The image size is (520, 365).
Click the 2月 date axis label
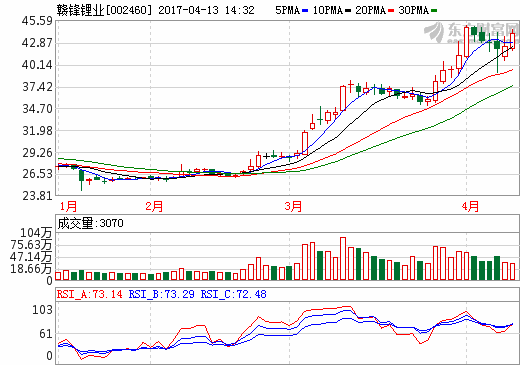pos(154,206)
